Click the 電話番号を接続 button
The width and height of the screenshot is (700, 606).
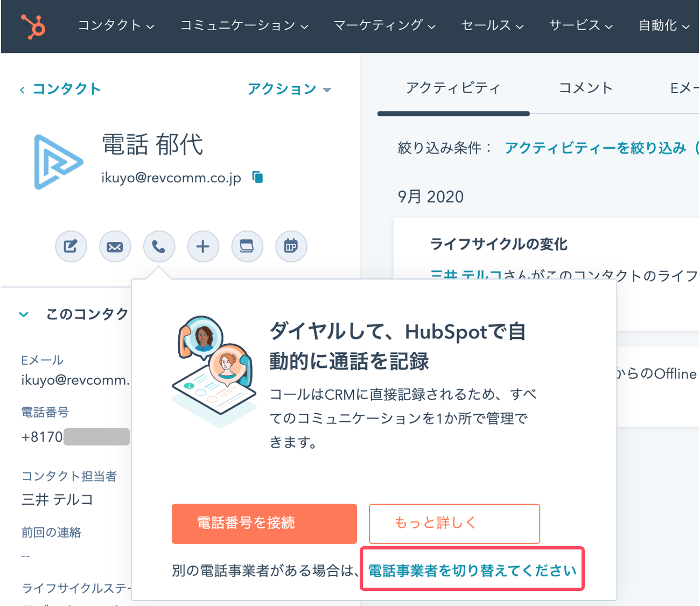point(264,524)
